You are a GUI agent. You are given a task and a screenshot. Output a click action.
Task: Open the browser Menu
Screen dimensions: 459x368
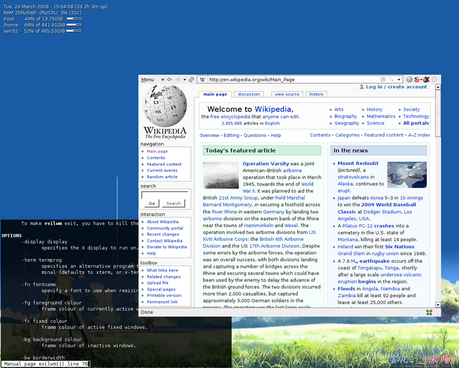(147, 80)
